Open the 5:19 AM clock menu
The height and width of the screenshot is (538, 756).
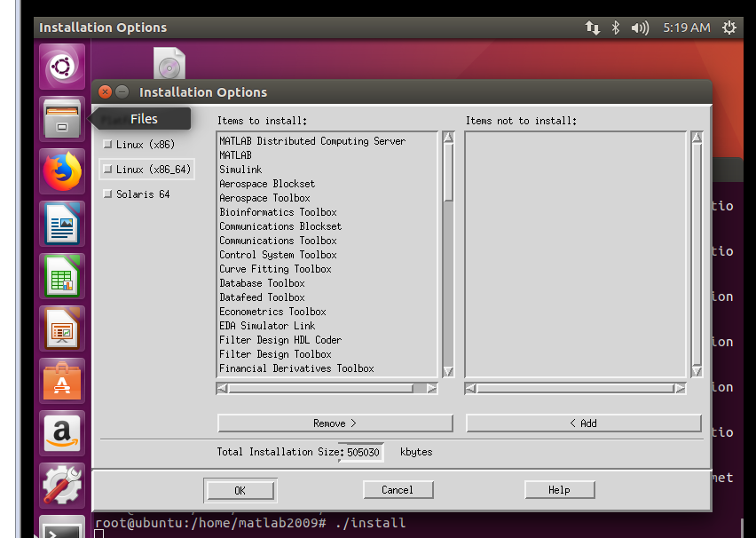[687, 28]
